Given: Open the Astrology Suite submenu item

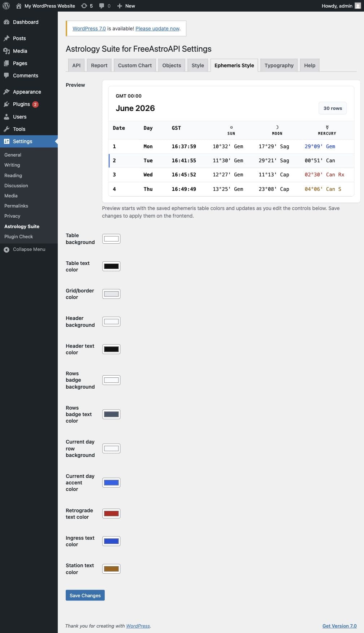Looking at the screenshot, I should 22,226.
